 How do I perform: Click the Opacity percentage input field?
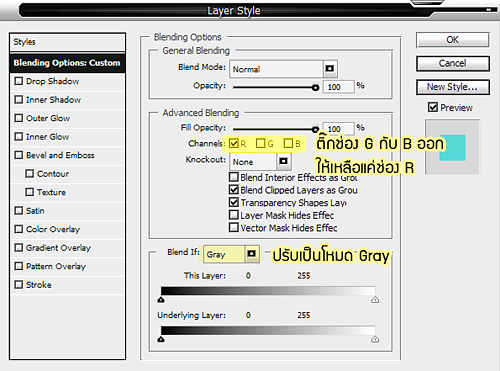(x=338, y=87)
